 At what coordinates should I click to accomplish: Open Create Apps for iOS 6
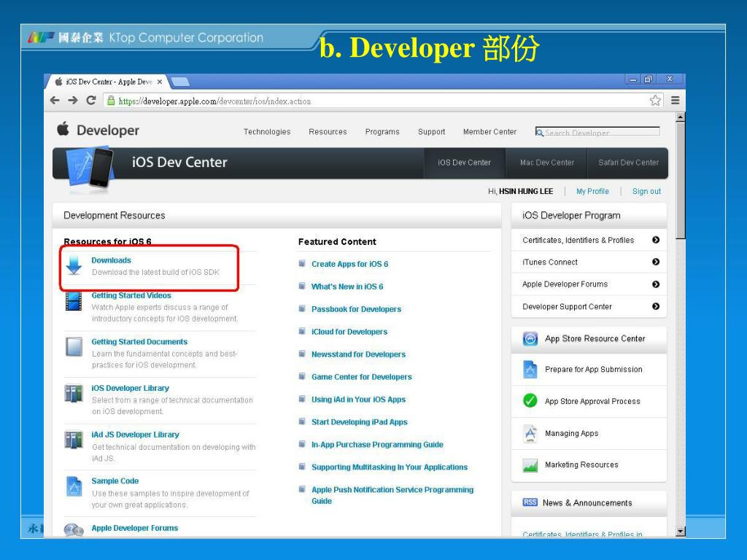349,264
